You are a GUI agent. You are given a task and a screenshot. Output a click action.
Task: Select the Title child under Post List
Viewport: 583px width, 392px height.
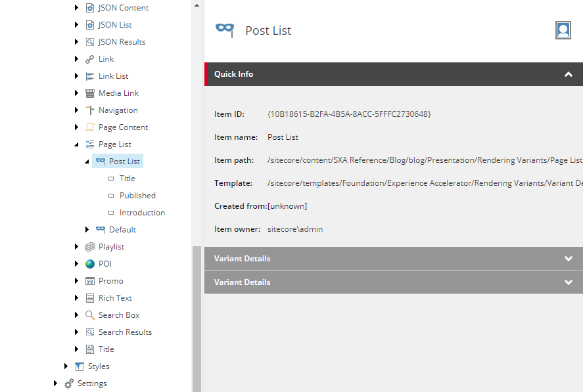127,179
